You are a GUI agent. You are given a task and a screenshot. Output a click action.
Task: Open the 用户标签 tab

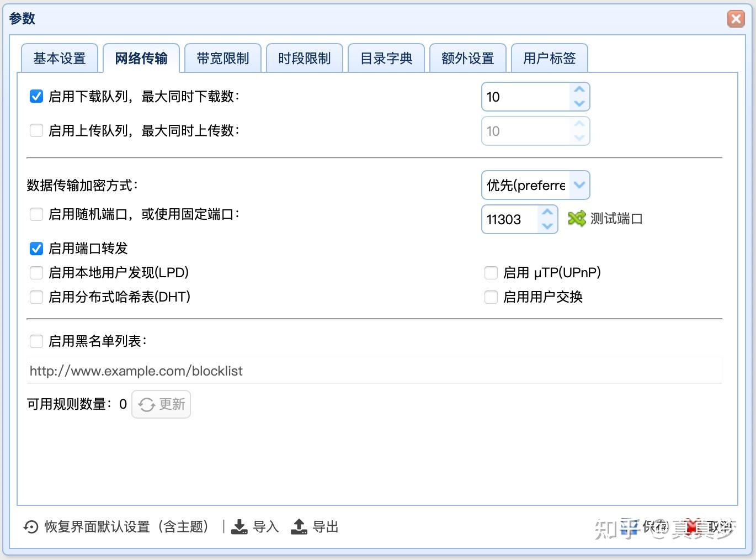[x=550, y=59]
